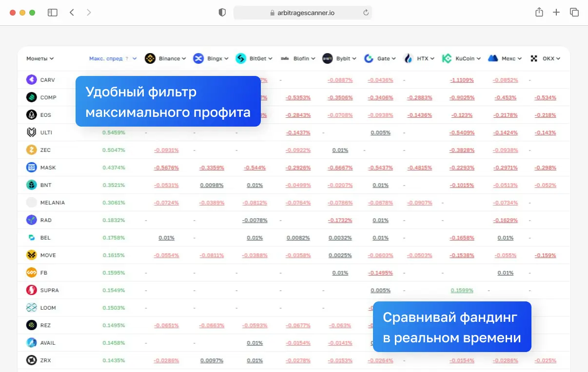Click the ZEC coin icon
Screen dimensions: 588x372
coord(31,150)
